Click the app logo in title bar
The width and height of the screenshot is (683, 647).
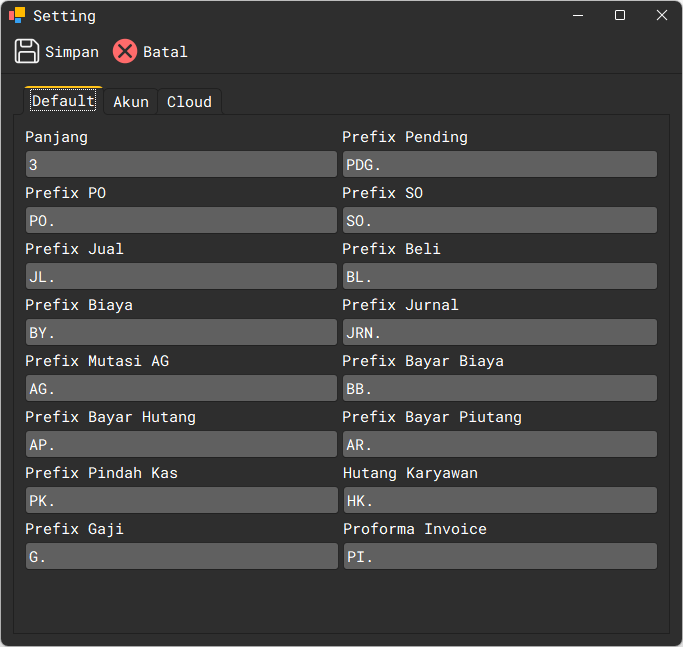pos(17,16)
